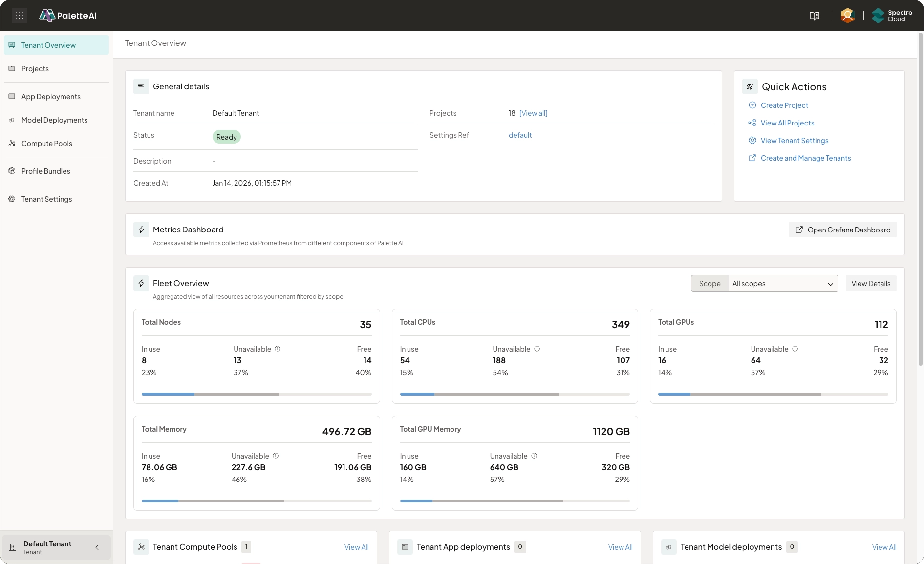
Task: Click Open Grafana Dashboard button
Action: pos(842,230)
